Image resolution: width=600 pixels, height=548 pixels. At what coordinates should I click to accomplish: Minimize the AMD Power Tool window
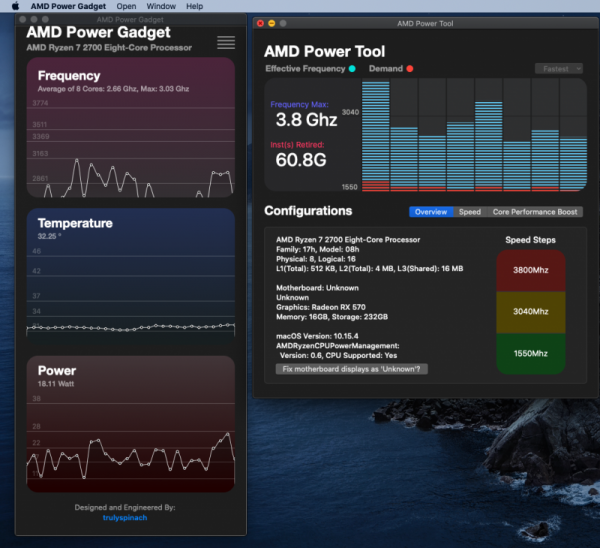click(272, 23)
